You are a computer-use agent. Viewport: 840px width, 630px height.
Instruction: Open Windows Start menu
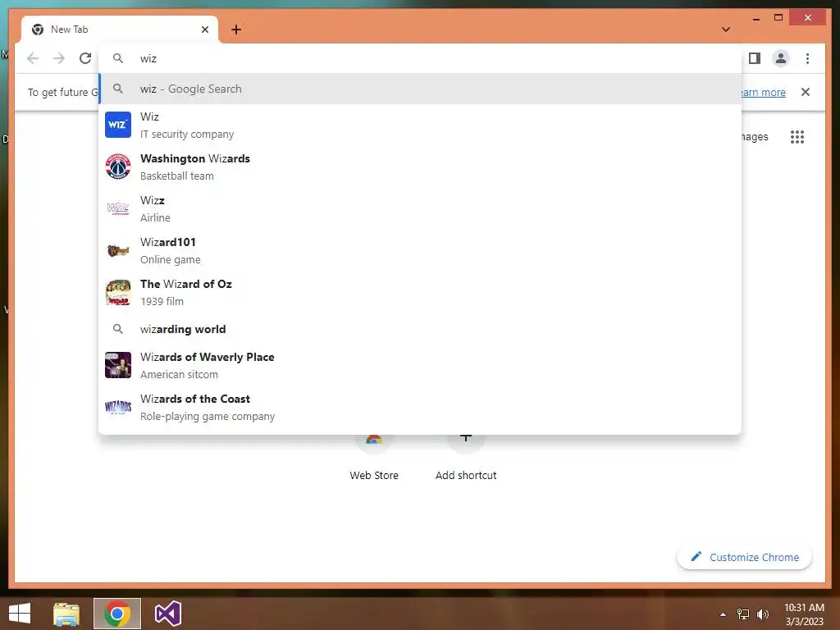pyautogui.click(x=20, y=614)
